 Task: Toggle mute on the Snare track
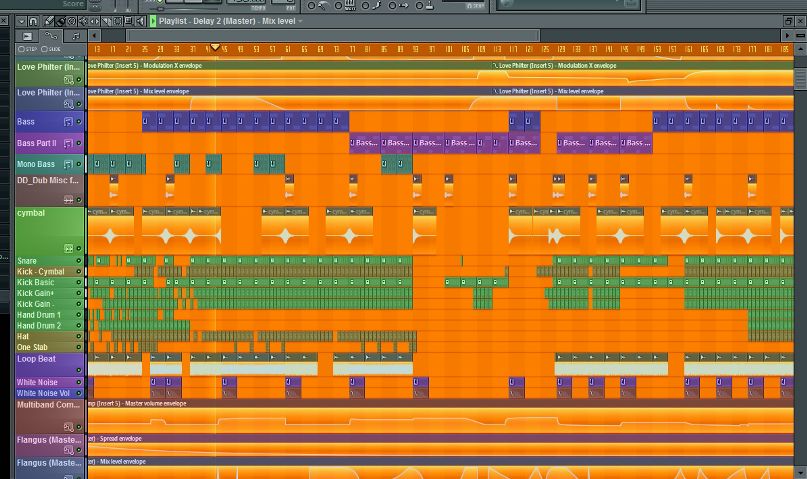pyautogui.click(x=79, y=261)
